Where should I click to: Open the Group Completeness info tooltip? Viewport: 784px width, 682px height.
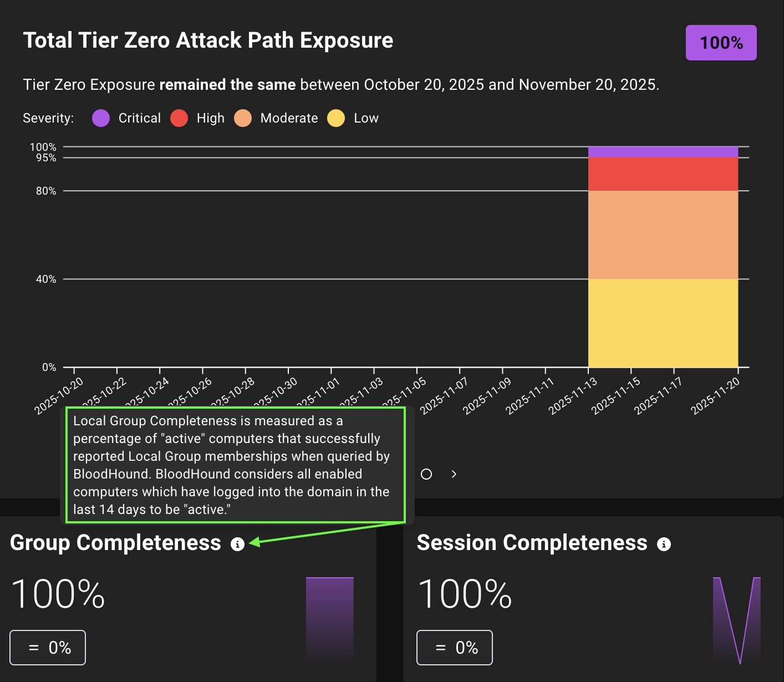coord(238,544)
